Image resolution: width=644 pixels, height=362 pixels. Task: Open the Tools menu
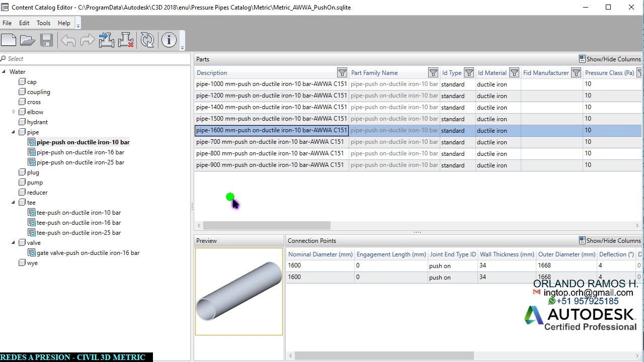pyautogui.click(x=43, y=23)
